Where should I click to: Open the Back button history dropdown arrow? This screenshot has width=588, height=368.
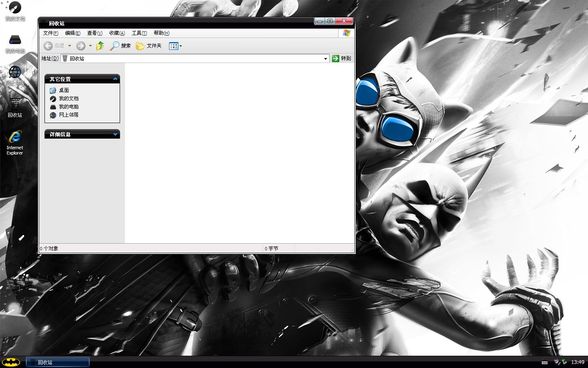69,46
